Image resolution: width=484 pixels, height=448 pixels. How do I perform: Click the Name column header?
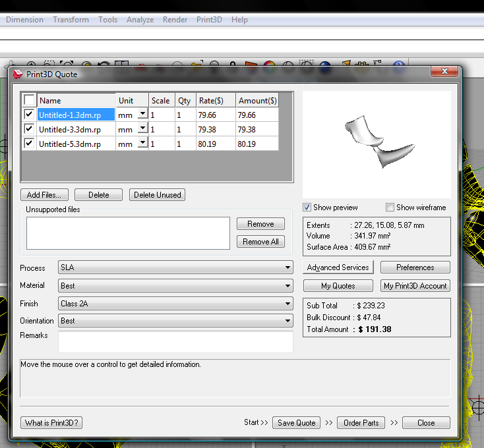[76, 100]
